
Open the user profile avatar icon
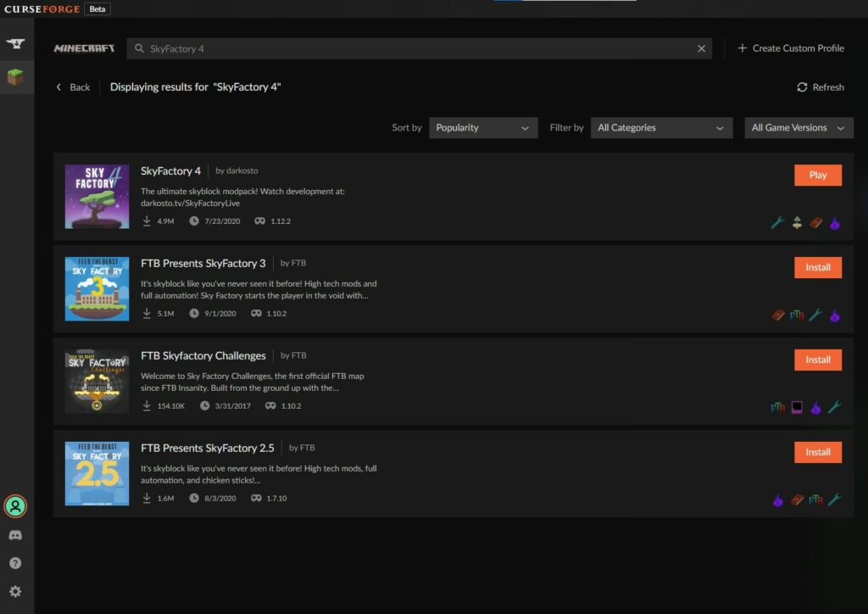coord(15,506)
